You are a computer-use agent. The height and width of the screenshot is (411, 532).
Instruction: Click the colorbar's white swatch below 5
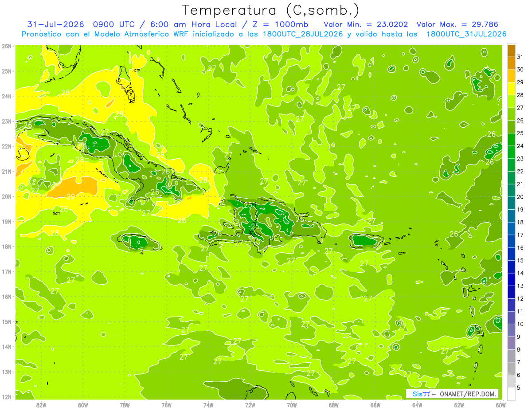(x=511, y=394)
